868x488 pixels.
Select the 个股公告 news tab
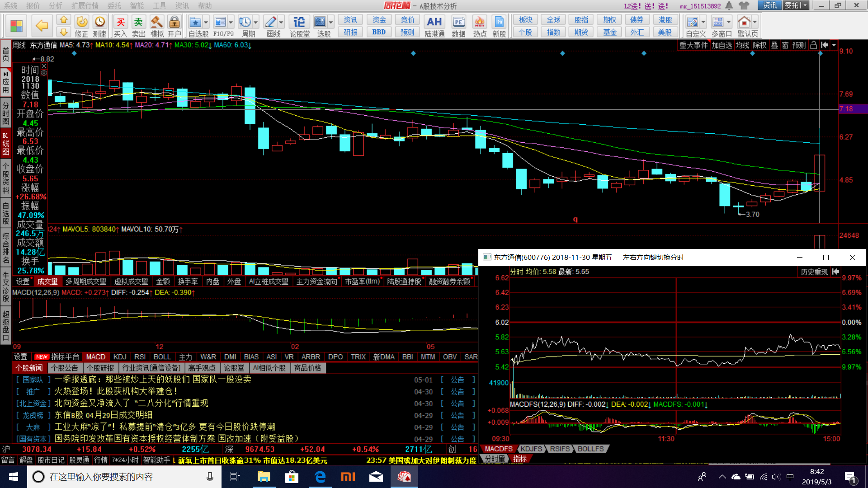tap(65, 368)
